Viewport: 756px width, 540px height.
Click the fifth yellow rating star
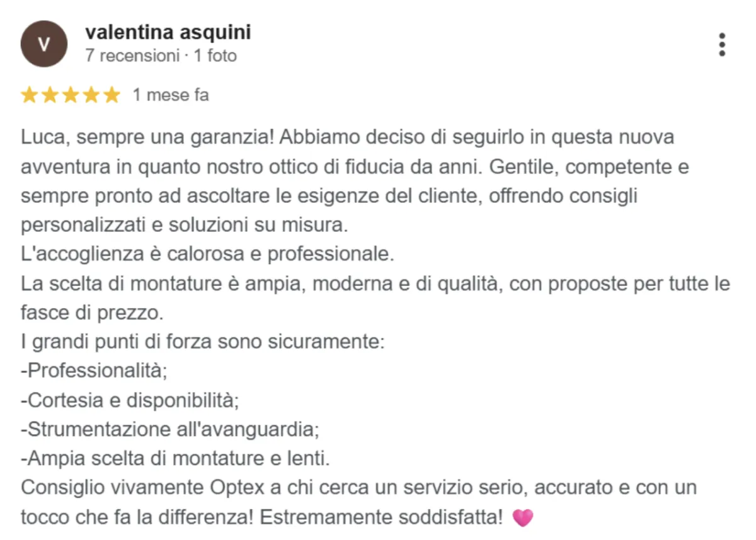tap(112, 95)
